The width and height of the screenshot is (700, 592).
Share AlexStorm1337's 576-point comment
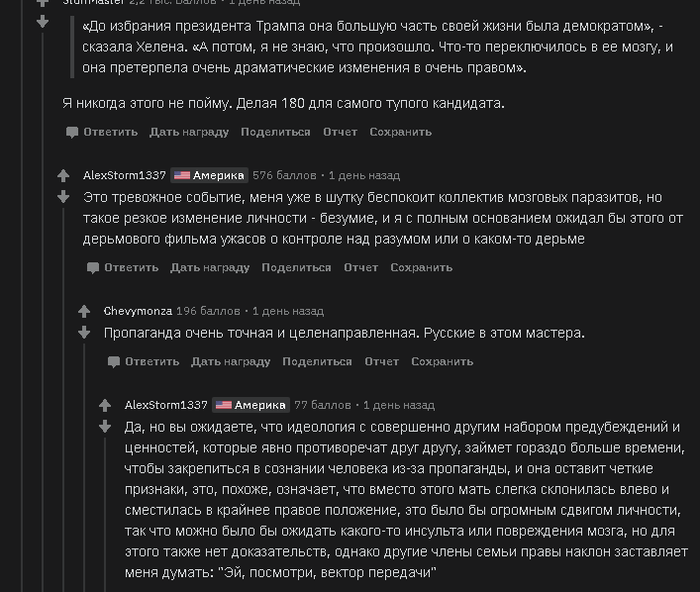point(296,268)
